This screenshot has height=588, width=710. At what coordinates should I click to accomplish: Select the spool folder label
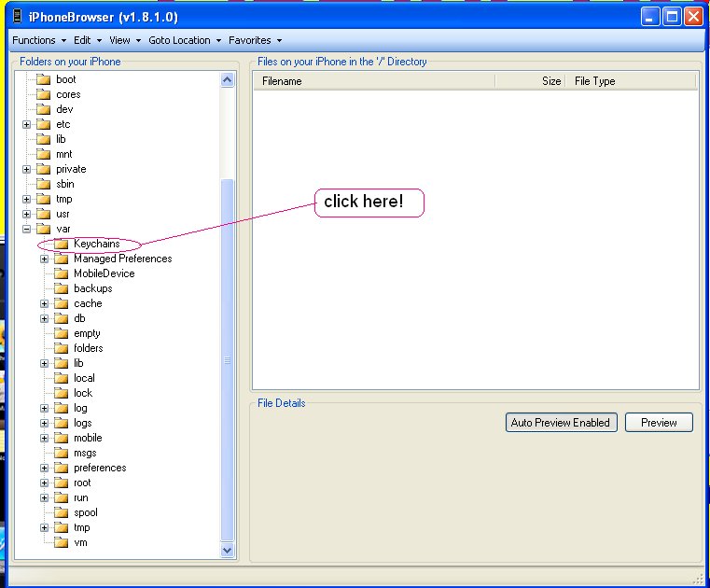[86, 512]
